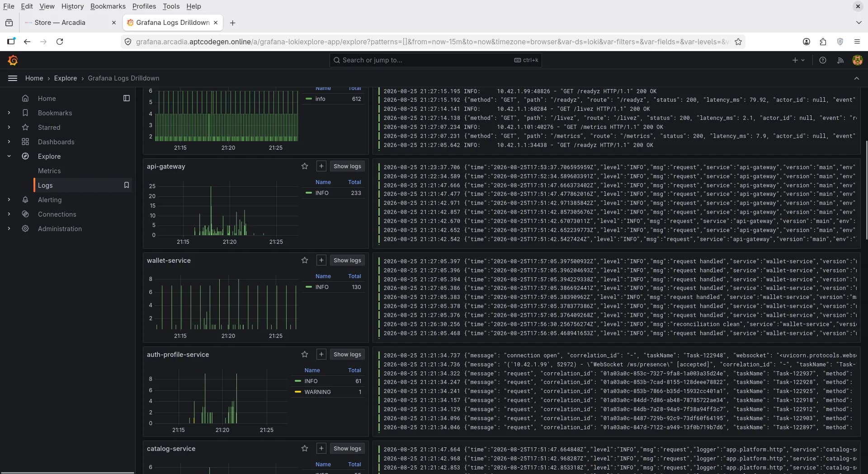The width and height of the screenshot is (868, 474).
Task: Collapse the Explore sidebar section
Action: point(9,156)
